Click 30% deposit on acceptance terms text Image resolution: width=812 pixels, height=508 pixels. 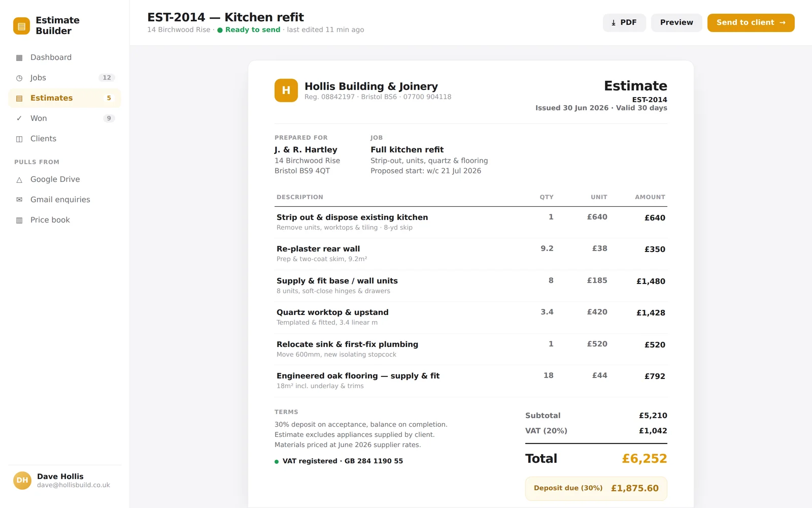click(361, 425)
